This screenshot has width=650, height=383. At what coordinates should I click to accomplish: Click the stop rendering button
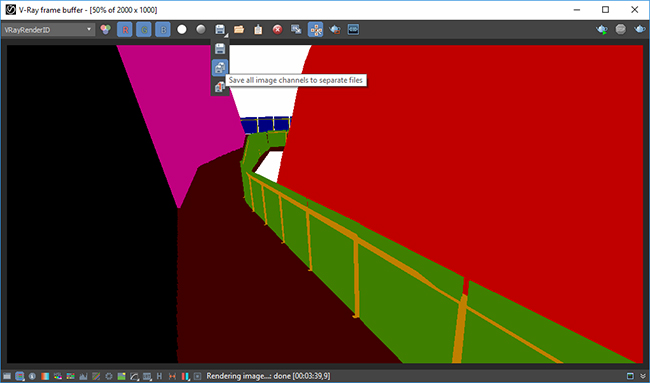click(621, 29)
